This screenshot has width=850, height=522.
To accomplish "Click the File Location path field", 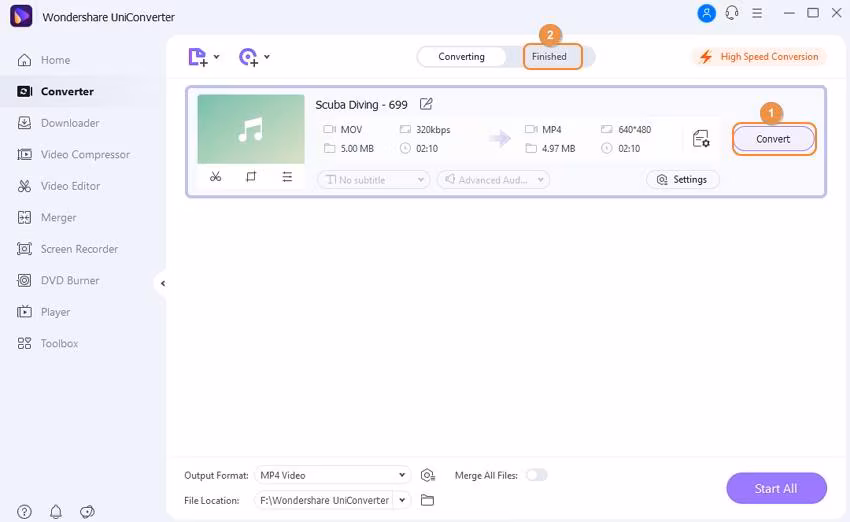I will coord(324,500).
